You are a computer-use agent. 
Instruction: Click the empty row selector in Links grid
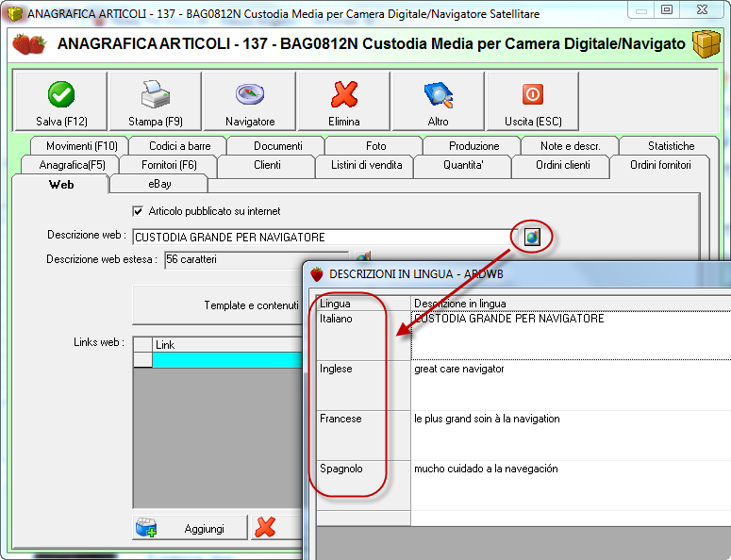tap(142, 360)
